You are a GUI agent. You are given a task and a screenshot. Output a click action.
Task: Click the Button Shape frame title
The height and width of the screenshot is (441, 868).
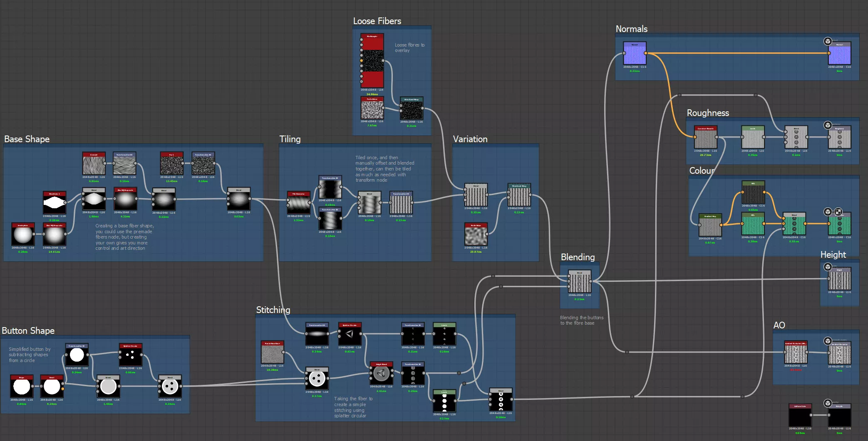pyautogui.click(x=28, y=331)
